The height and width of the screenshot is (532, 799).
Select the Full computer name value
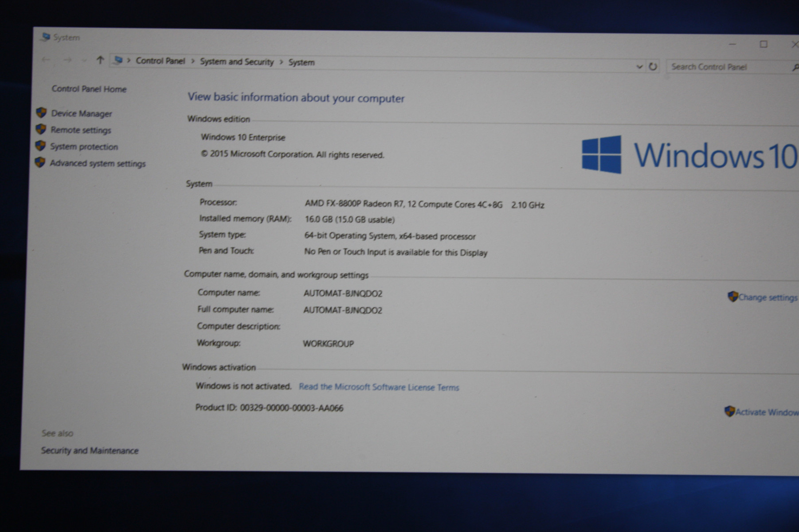coord(342,310)
